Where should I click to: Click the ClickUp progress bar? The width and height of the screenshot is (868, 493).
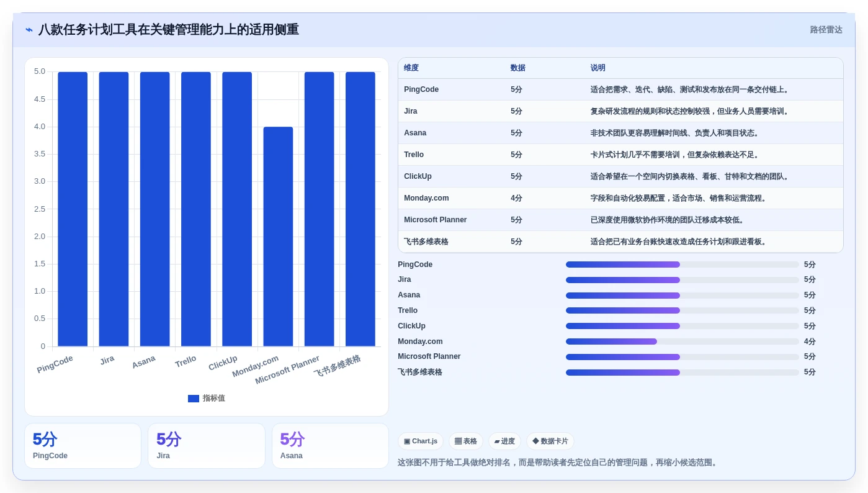click(682, 326)
